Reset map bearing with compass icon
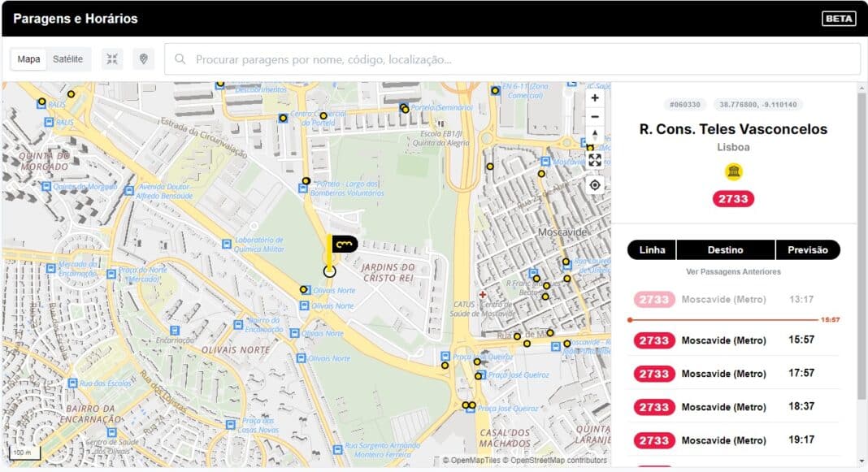The height and width of the screenshot is (472, 868). pos(595,135)
